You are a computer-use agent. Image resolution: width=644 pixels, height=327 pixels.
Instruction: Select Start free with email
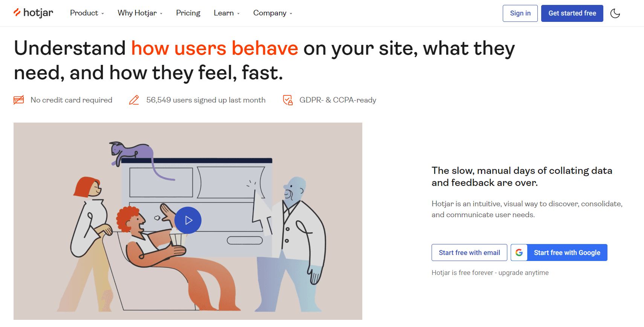coord(469,252)
